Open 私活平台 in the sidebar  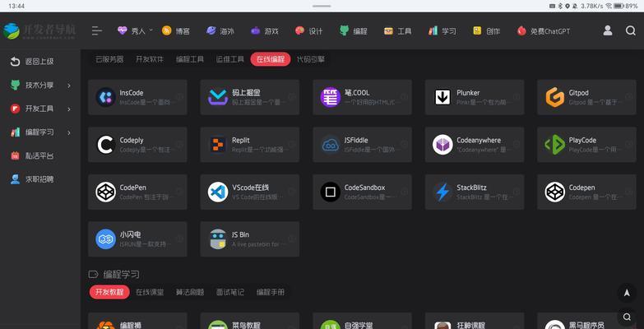[39, 155]
